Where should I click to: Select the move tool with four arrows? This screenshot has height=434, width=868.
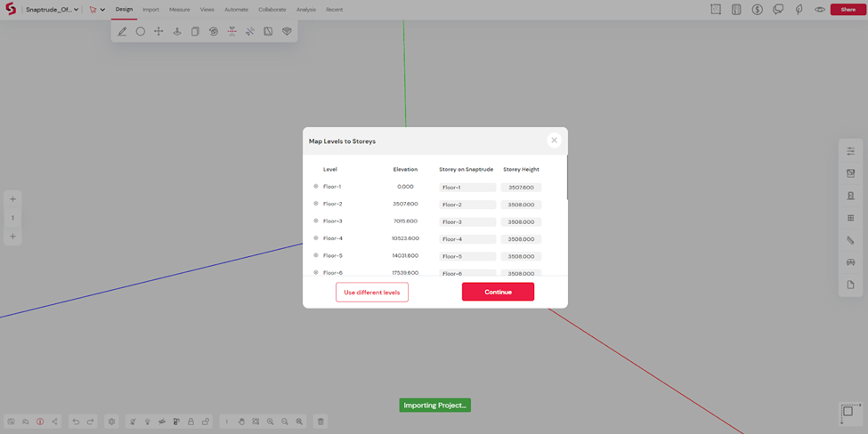coord(158,31)
